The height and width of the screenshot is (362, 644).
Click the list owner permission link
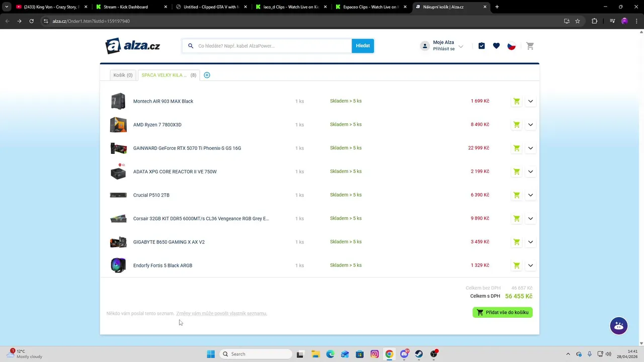tap(221, 313)
